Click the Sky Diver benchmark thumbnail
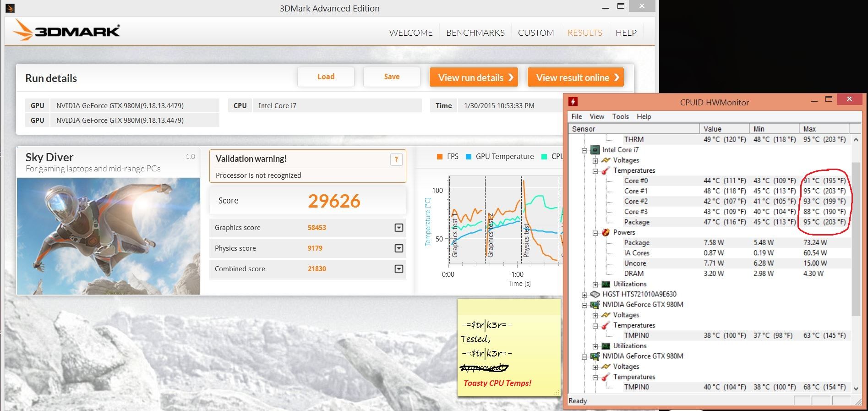Image resolution: width=868 pixels, height=411 pixels. tap(109, 236)
